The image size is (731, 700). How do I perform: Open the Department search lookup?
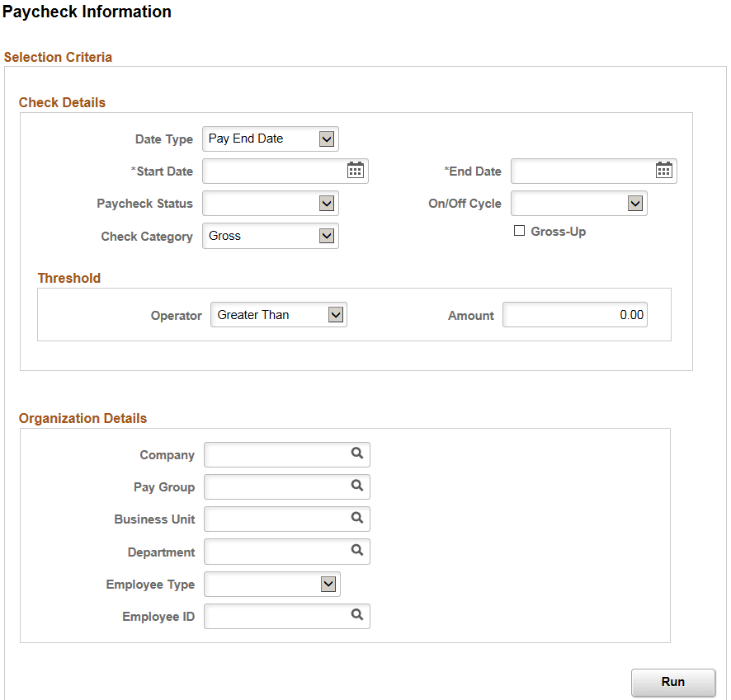pyautogui.click(x=356, y=551)
